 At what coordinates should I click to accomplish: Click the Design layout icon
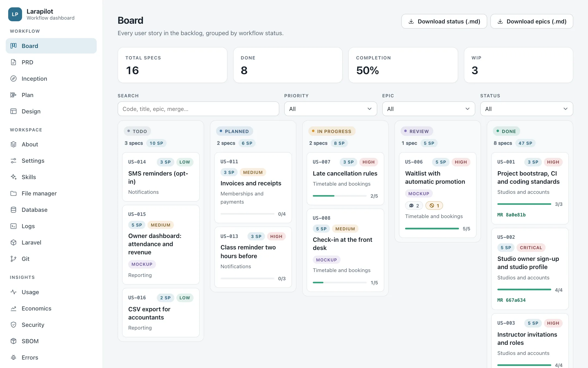pos(14,111)
